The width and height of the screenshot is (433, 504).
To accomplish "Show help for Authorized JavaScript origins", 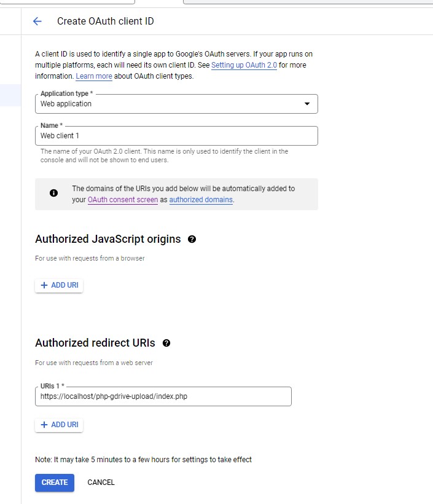I will tap(192, 239).
